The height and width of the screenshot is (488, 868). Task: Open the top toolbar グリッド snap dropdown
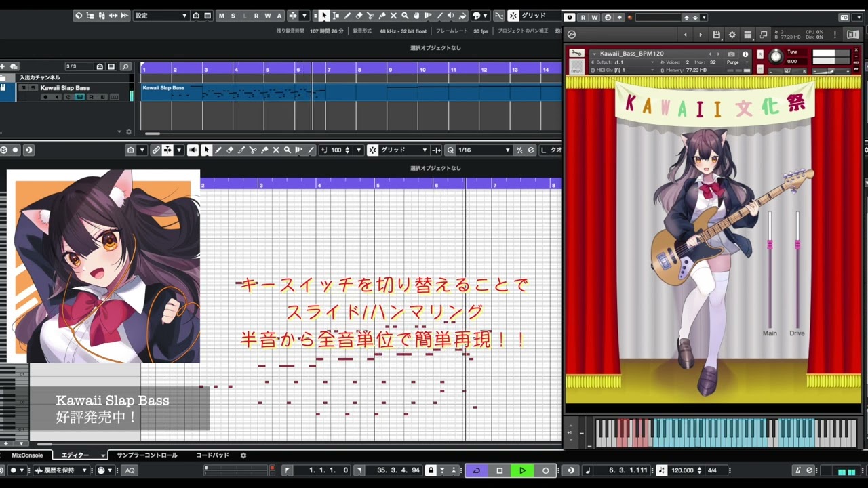[540, 16]
